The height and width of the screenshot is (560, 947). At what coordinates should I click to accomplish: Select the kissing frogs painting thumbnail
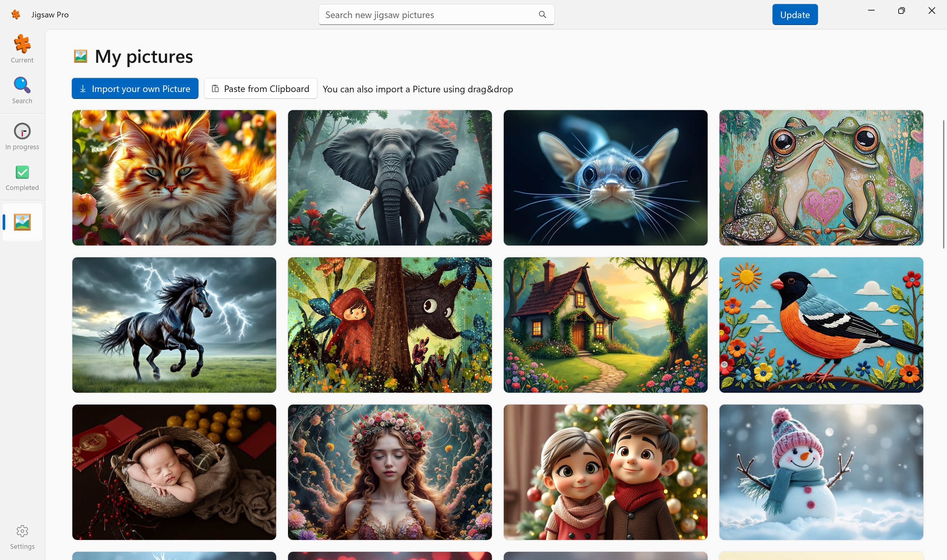(821, 178)
